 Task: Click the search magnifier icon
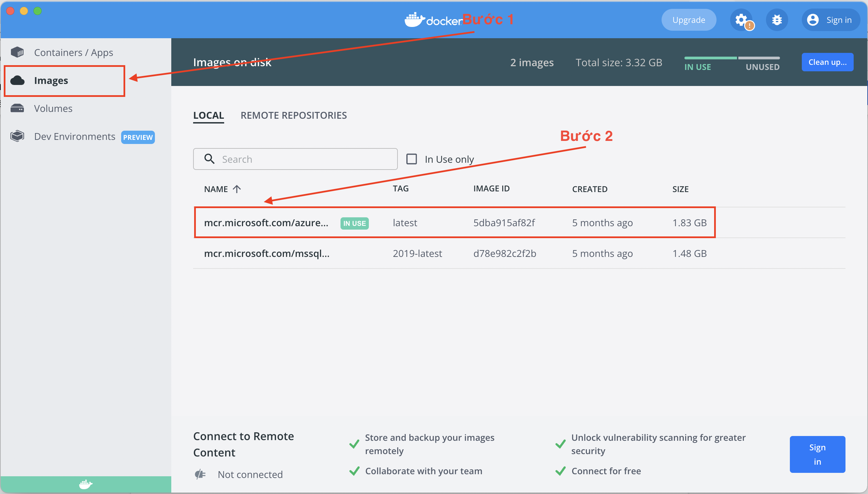[209, 159]
